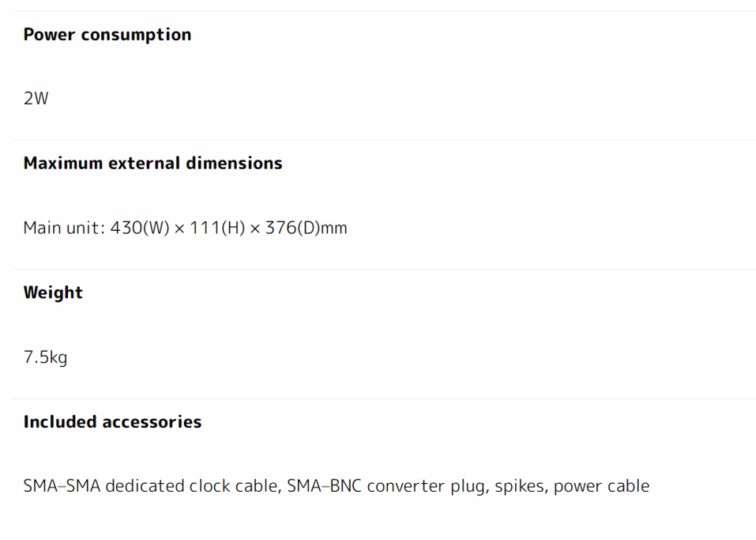
Task: Click the word "Maximum" in heading
Action: 63,164
